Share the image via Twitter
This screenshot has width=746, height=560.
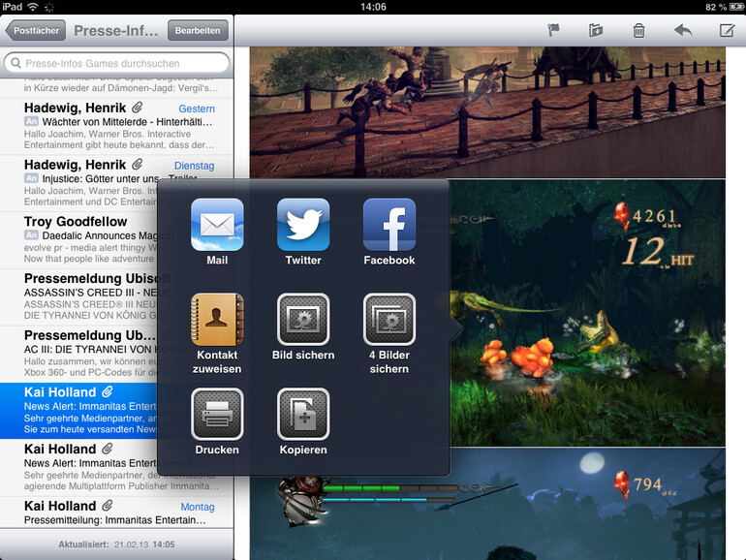pos(303,225)
